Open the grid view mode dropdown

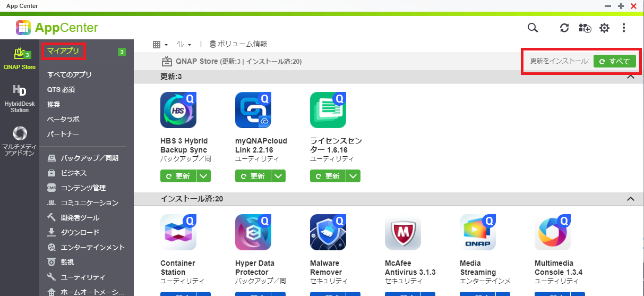[160, 44]
